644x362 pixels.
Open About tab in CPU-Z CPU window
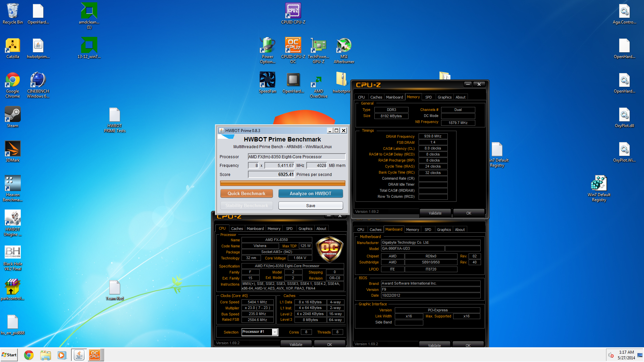(x=321, y=229)
